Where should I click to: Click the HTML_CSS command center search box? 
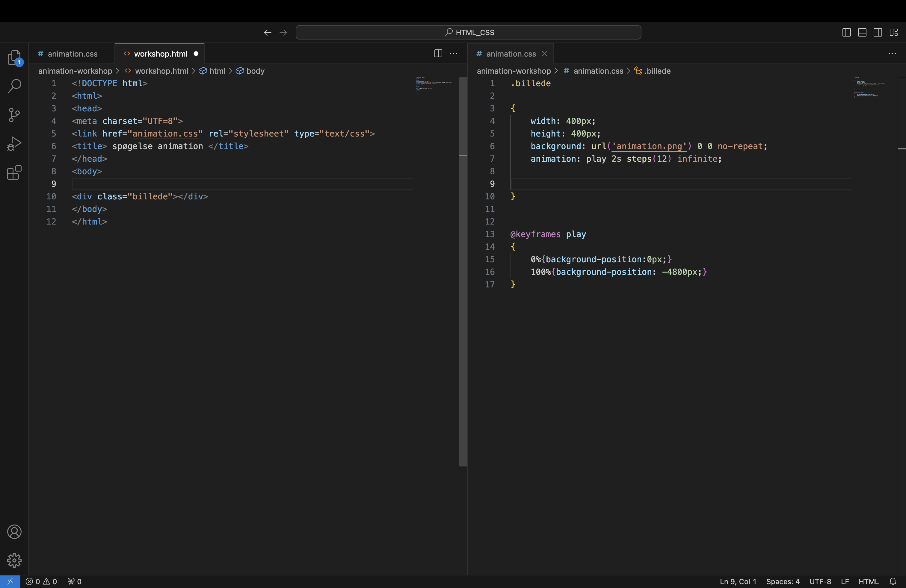[468, 32]
